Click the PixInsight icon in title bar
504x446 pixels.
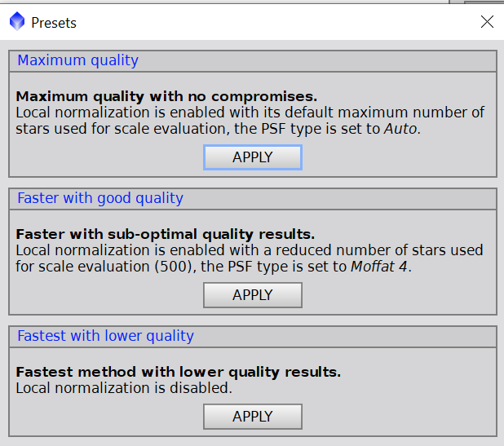point(17,22)
